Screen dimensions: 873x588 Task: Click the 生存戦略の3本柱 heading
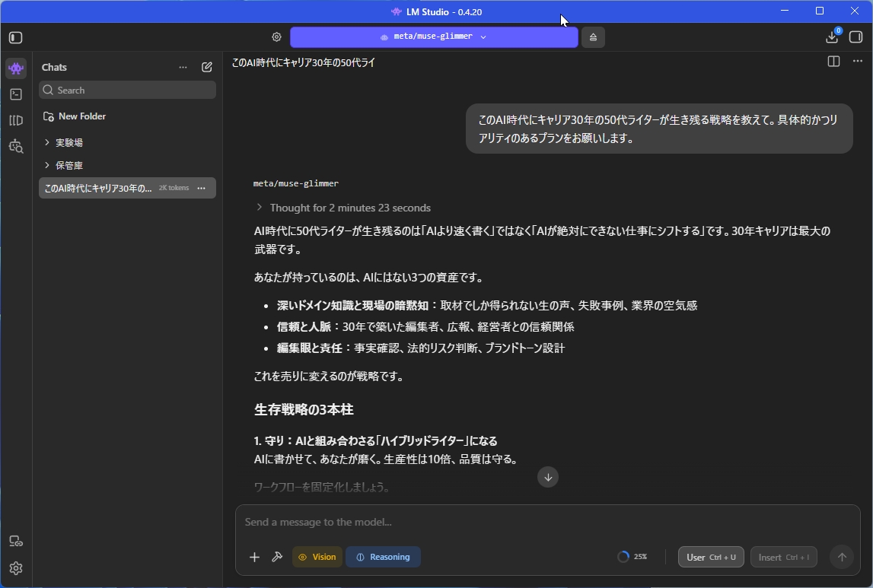click(304, 410)
